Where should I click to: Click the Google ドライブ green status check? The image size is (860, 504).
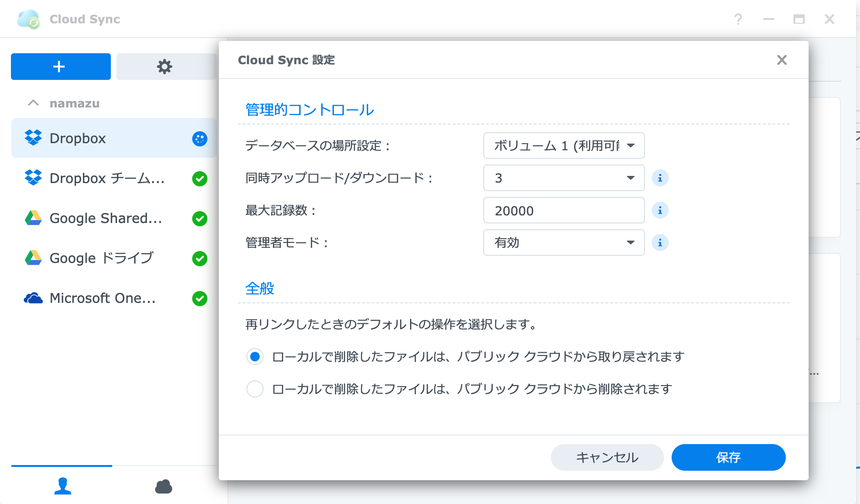199,258
